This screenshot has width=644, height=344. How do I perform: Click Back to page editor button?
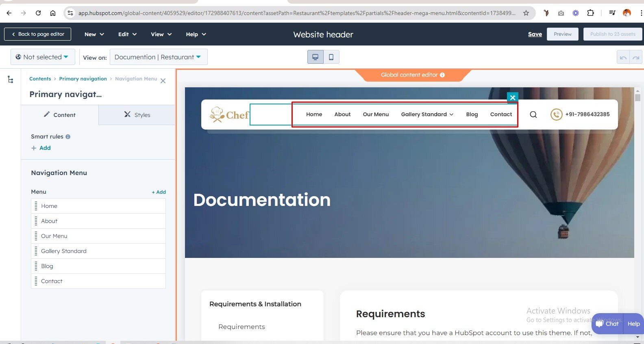[x=37, y=34]
